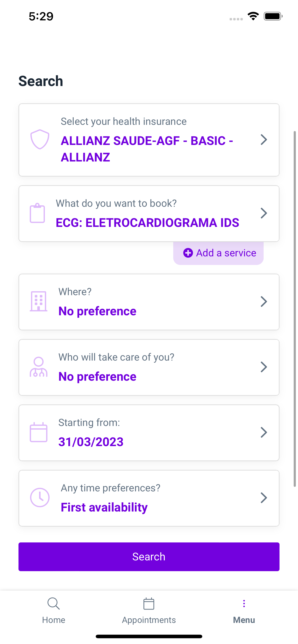Tap the clipboard booking icon

point(37,213)
